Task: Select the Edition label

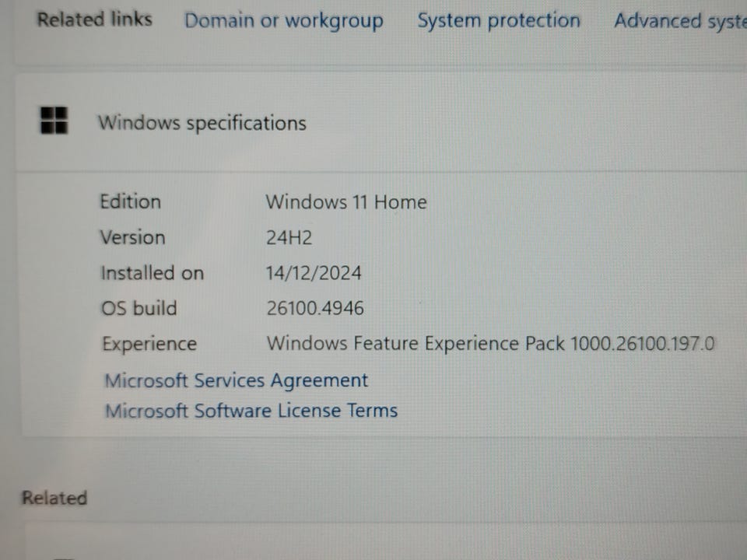Action: click(130, 201)
